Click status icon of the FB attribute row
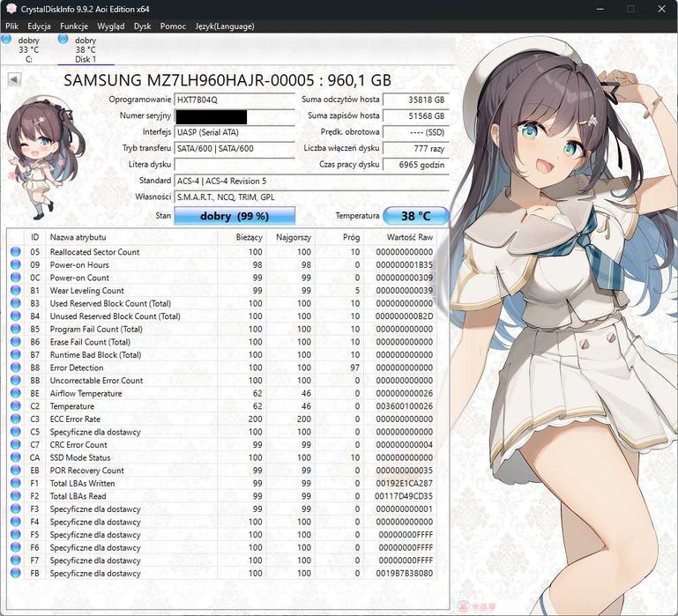 16,573
